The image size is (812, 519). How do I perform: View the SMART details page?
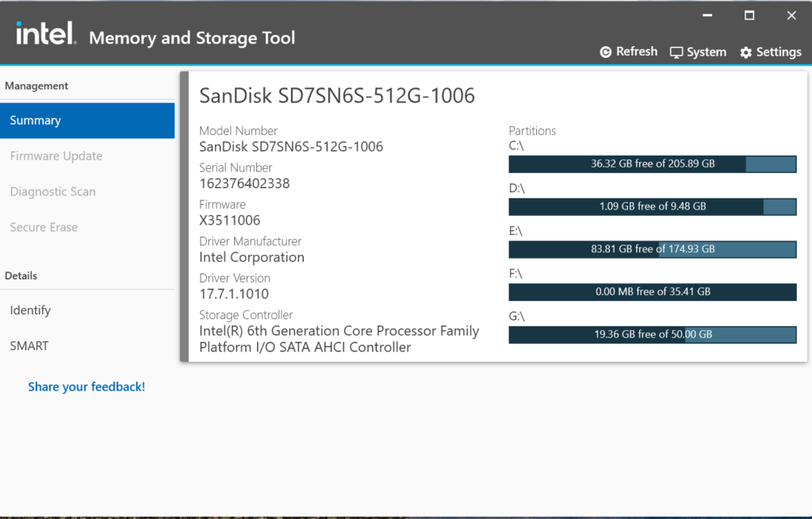[x=87, y=346]
